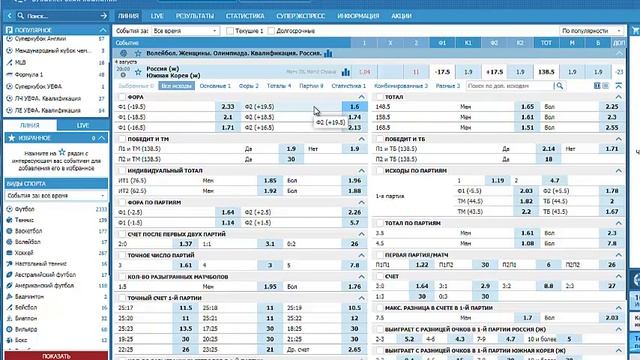Click the back arrow in the sidebar header
640x360 pixels.
(10, 16)
